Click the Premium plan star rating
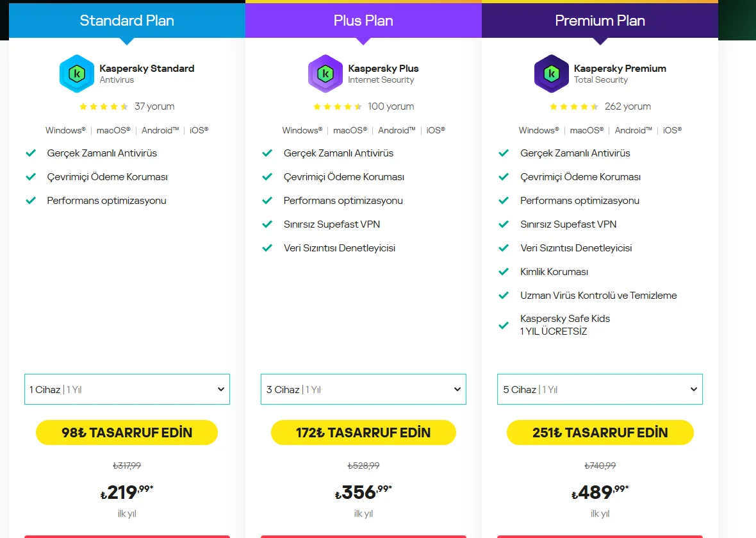 click(x=574, y=106)
